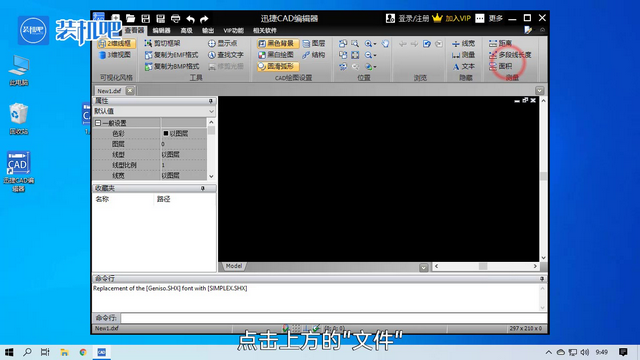Toggle 显示点 show points
This screenshot has width=640, height=360.
[222, 43]
